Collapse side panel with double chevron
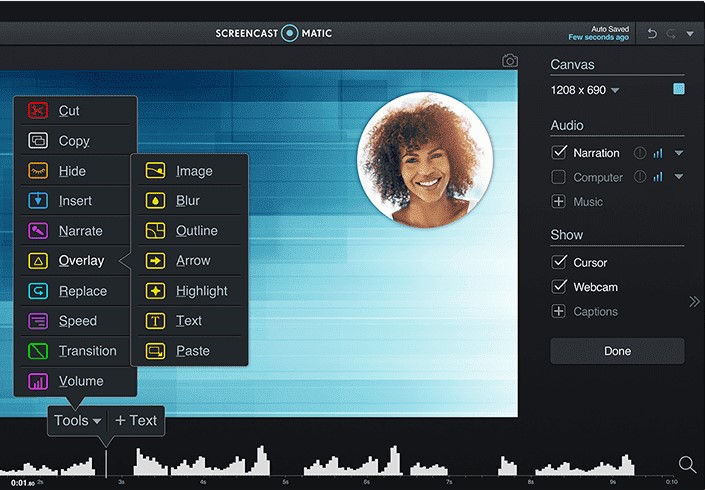The height and width of the screenshot is (490, 705). (694, 302)
